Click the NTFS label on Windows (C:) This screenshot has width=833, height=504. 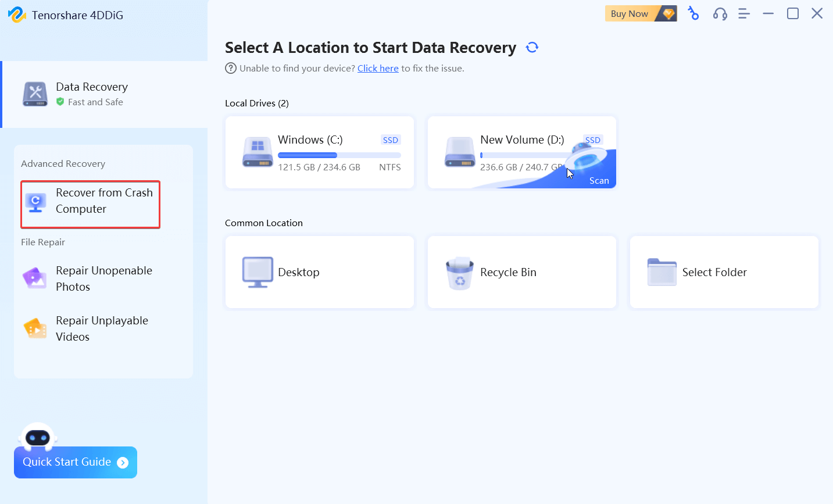[x=390, y=167]
